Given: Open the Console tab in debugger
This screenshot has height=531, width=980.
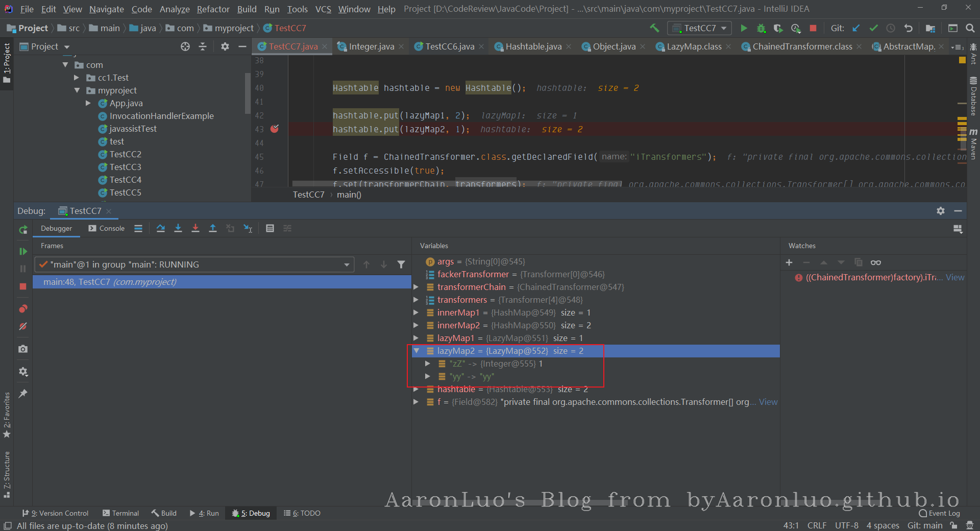Looking at the screenshot, I should tap(107, 228).
